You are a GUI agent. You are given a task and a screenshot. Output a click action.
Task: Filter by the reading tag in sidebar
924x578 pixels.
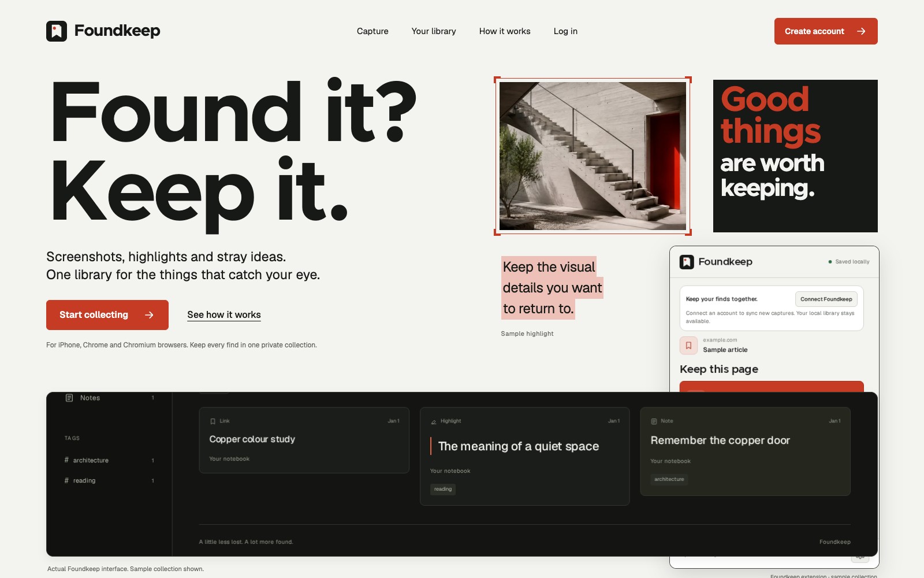point(110,480)
